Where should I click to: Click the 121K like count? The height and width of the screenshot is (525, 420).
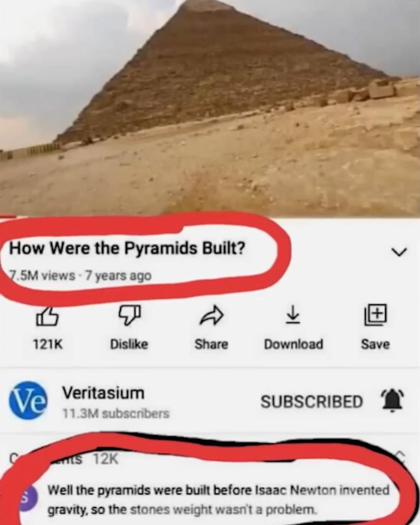[47, 344]
